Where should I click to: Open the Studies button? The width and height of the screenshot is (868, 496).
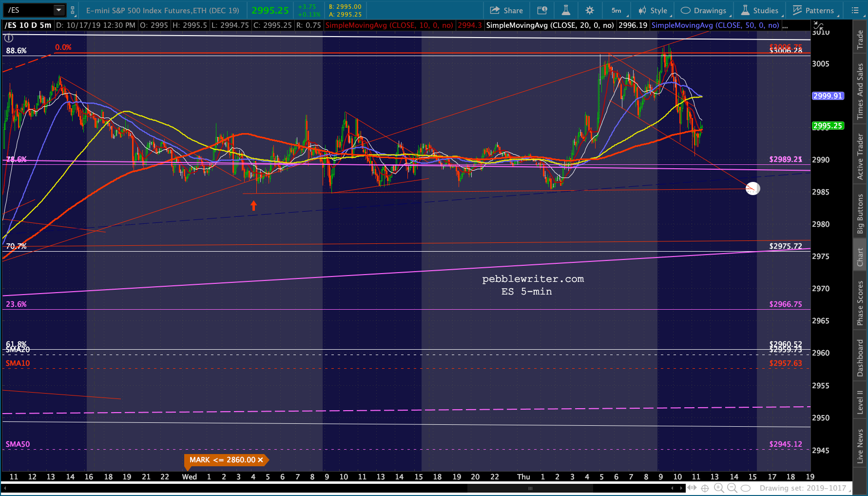tap(760, 10)
